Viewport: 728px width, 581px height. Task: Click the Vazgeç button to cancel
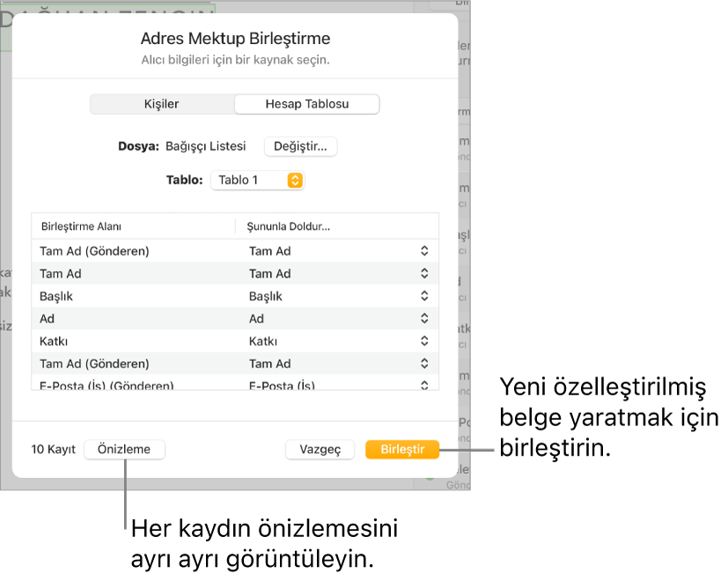coord(320,450)
